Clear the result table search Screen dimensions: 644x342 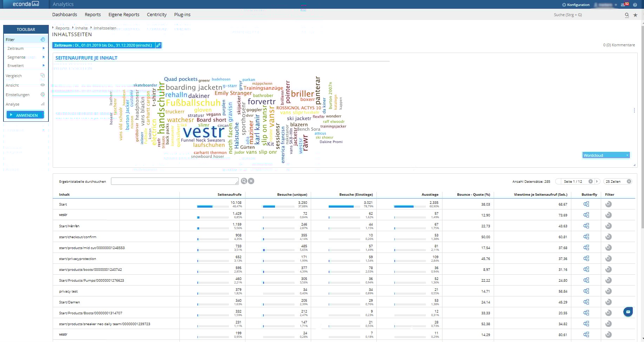tap(251, 181)
